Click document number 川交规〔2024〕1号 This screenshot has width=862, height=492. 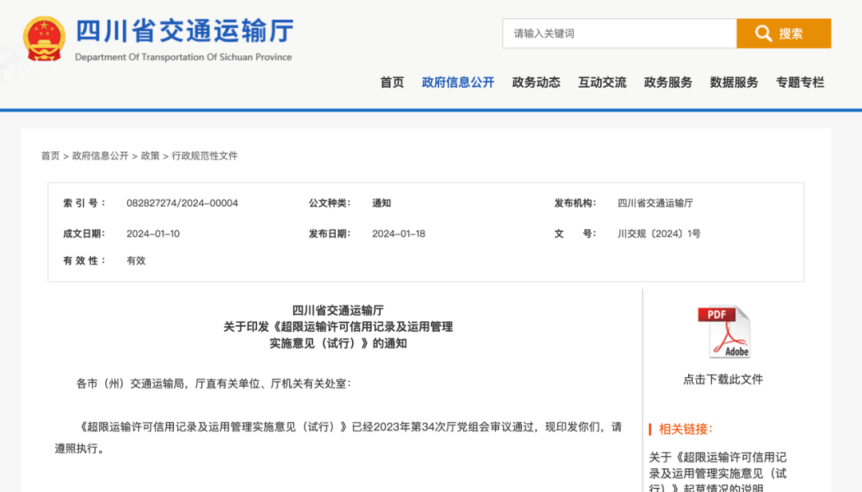point(659,234)
